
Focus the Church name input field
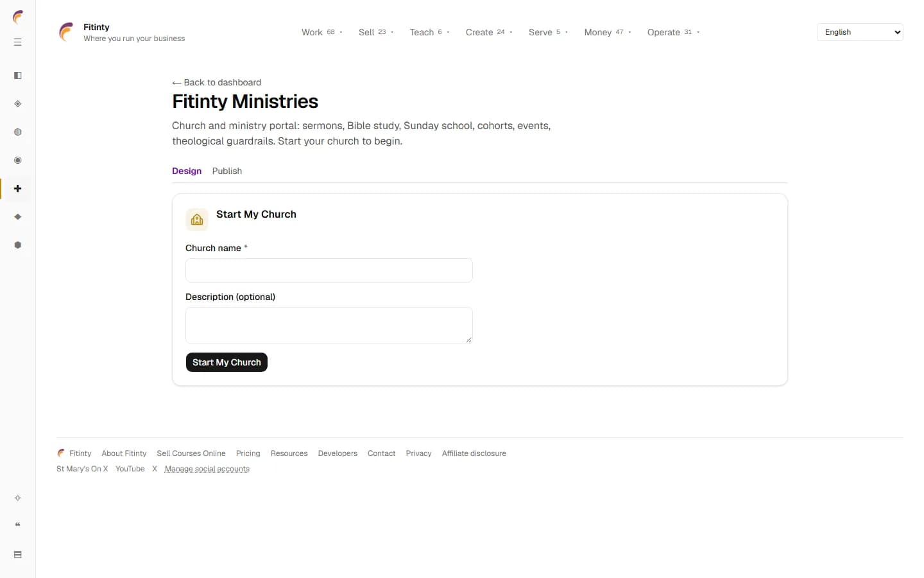pos(329,270)
